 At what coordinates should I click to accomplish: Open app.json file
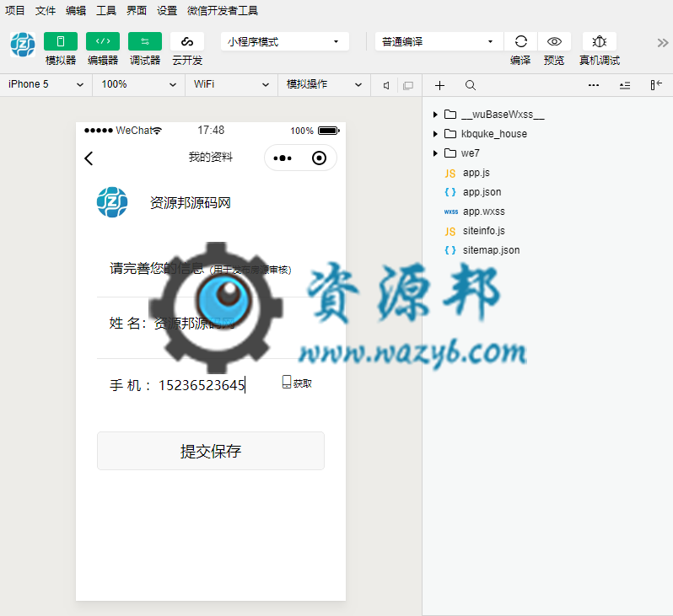coord(472,192)
